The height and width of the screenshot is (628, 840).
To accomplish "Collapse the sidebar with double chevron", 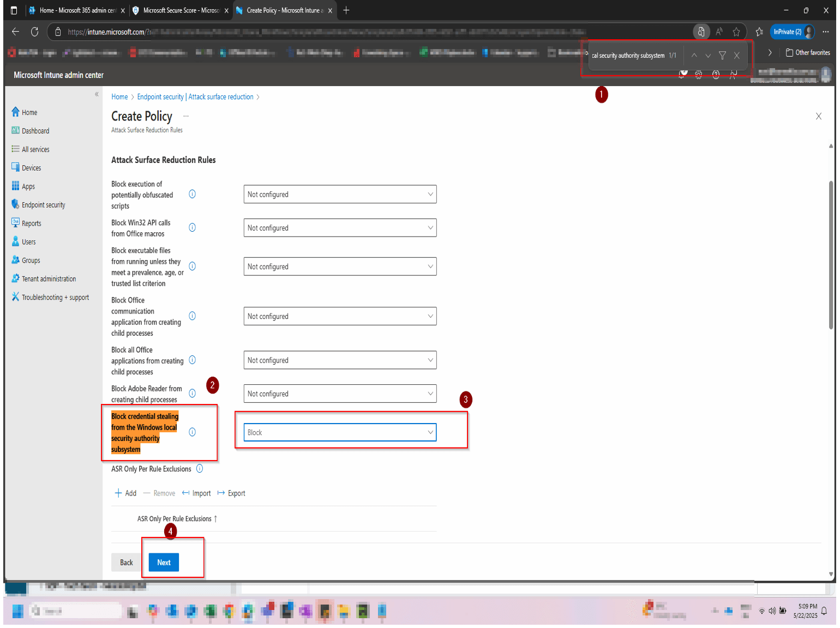I will point(97,94).
